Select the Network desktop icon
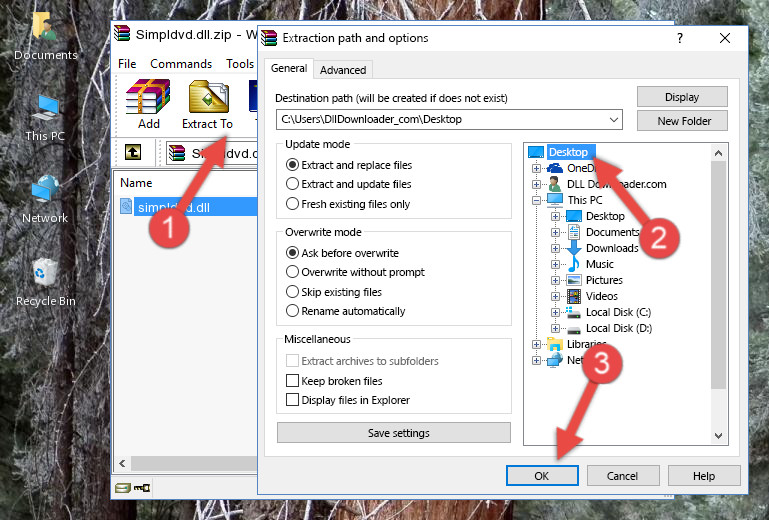The image size is (769, 520). [45, 189]
